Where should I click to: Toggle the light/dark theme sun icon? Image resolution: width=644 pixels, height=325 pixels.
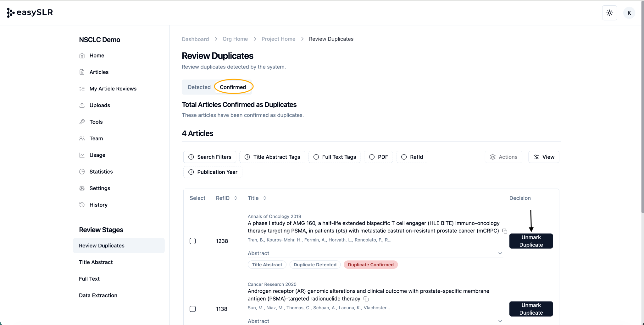click(609, 13)
